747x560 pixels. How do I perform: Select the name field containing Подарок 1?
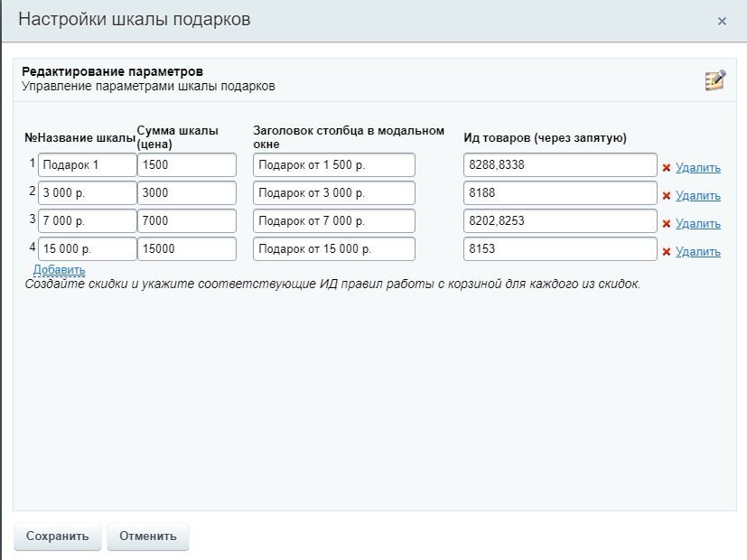tap(86, 164)
